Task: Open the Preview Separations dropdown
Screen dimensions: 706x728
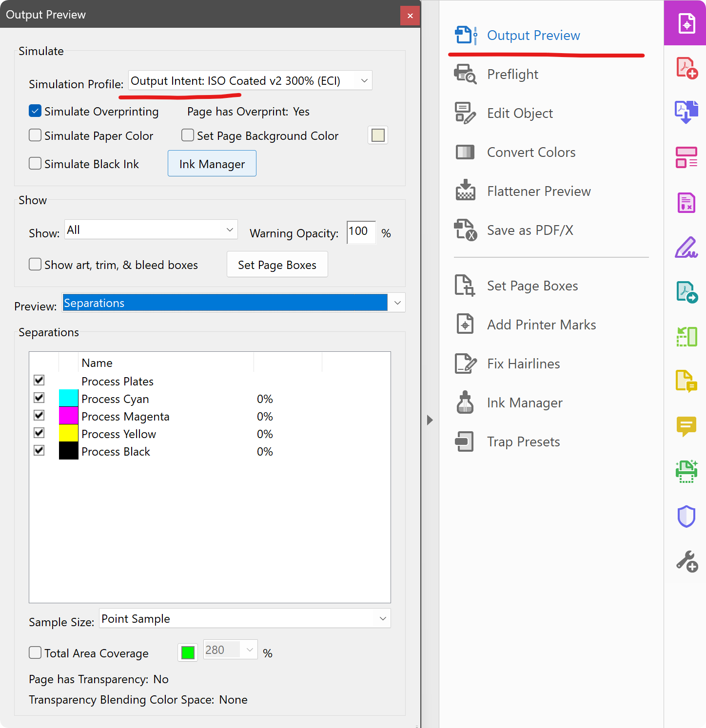Action: coord(397,303)
